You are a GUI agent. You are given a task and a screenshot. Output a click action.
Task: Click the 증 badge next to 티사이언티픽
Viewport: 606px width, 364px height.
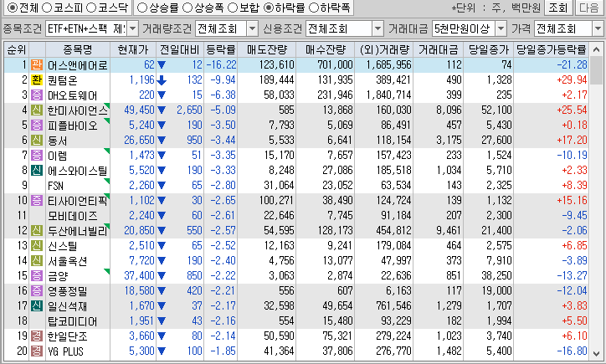coord(37,201)
